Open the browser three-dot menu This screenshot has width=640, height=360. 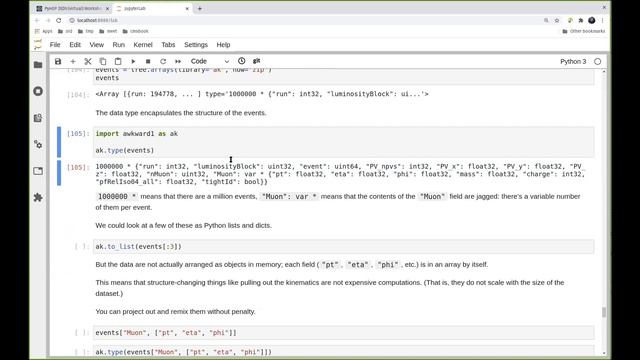pyautogui.click(x=602, y=20)
